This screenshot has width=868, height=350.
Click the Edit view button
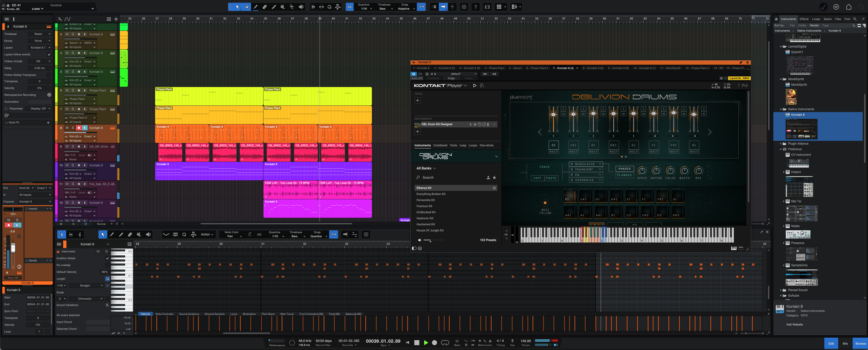pyautogui.click(x=831, y=344)
